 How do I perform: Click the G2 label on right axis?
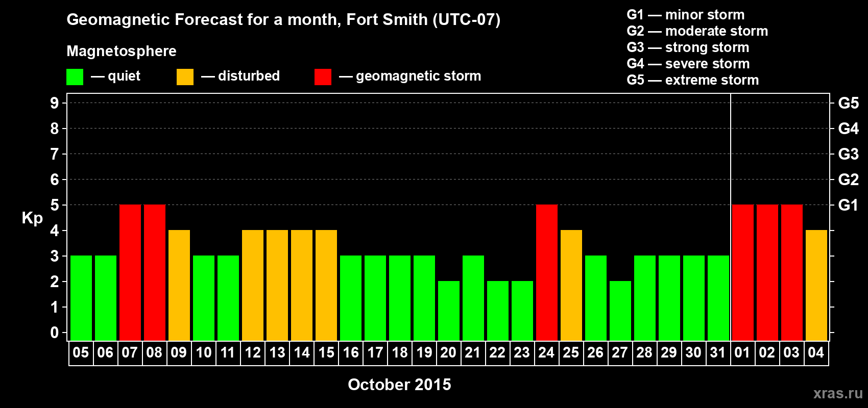848,180
